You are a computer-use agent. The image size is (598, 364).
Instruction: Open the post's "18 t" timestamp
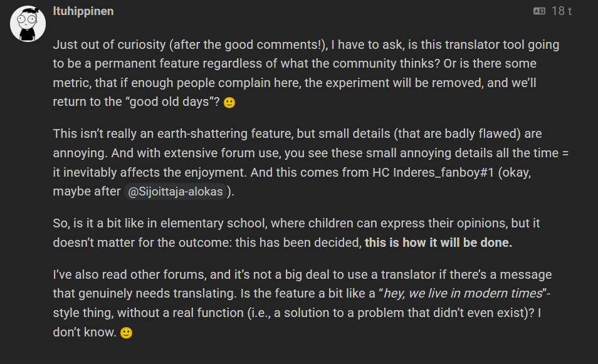(561, 11)
